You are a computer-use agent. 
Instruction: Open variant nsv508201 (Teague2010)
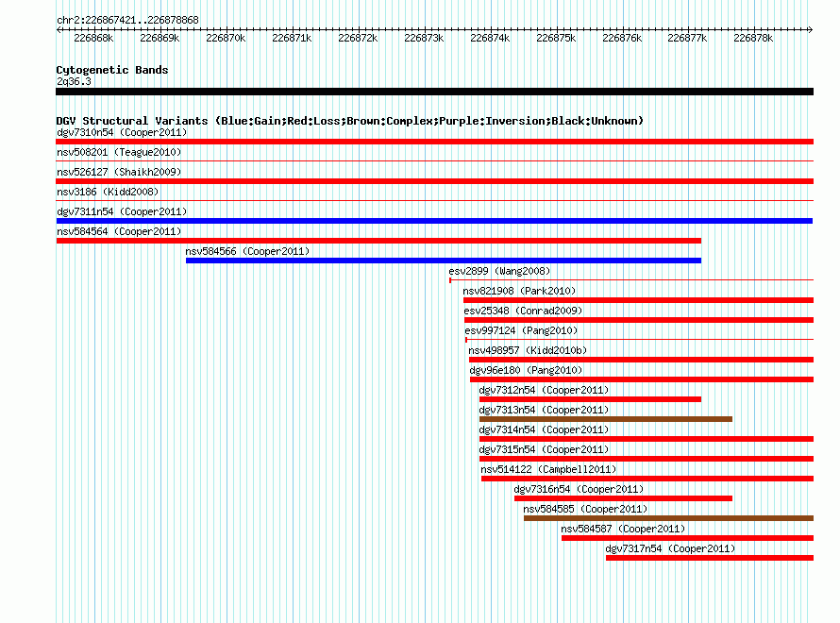(x=119, y=152)
